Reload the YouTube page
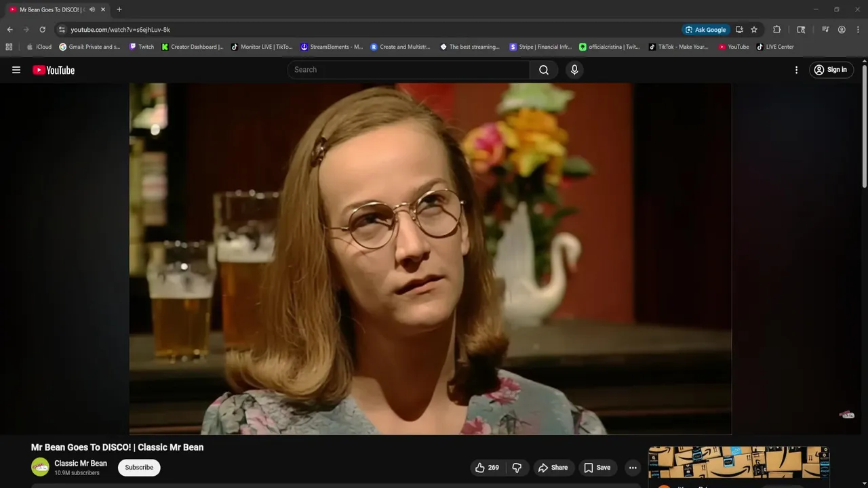The width and height of the screenshot is (868, 488). [42, 30]
